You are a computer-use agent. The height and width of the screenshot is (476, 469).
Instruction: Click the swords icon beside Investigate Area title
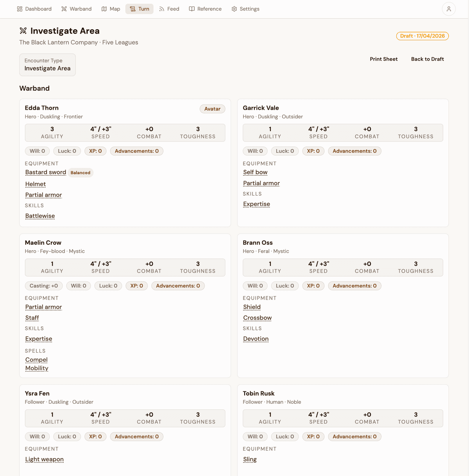pyautogui.click(x=23, y=31)
